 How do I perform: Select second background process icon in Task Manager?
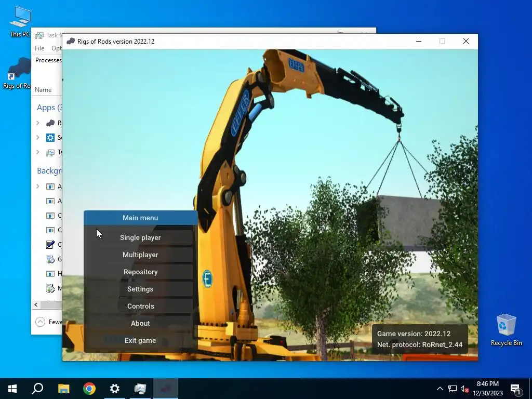[50, 201]
